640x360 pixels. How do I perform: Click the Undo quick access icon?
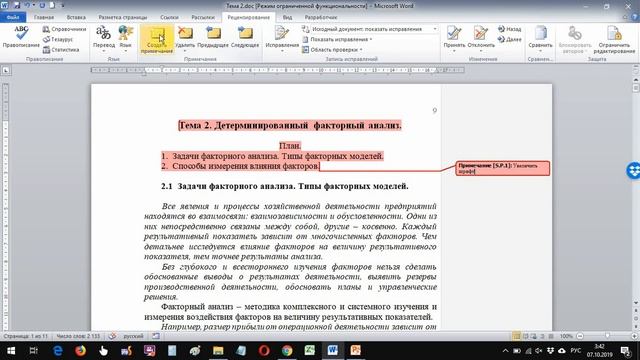click(27, 6)
